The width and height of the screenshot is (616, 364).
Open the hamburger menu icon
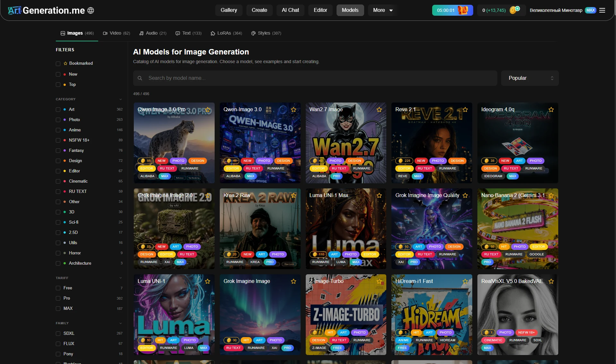tap(602, 10)
